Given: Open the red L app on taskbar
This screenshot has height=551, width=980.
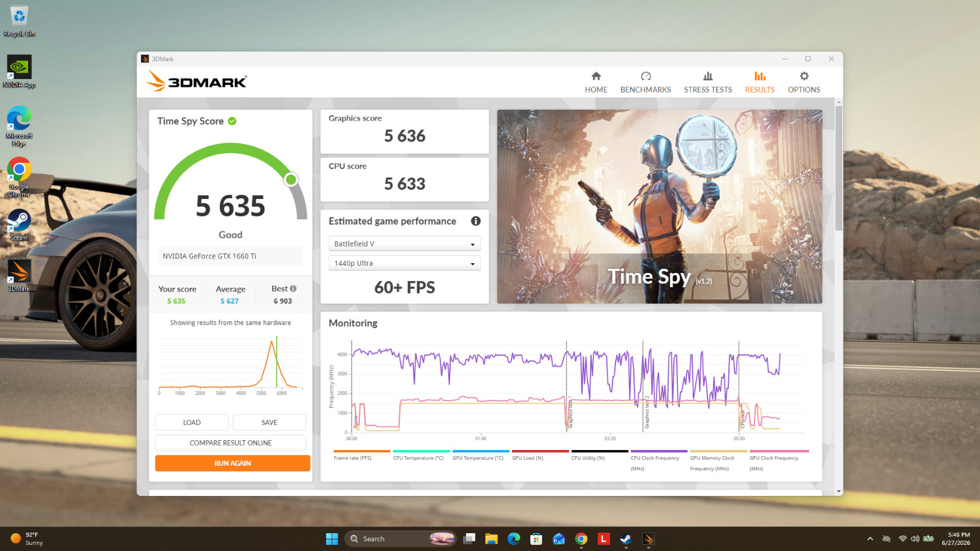Looking at the screenshot, I should coord(603,539).
